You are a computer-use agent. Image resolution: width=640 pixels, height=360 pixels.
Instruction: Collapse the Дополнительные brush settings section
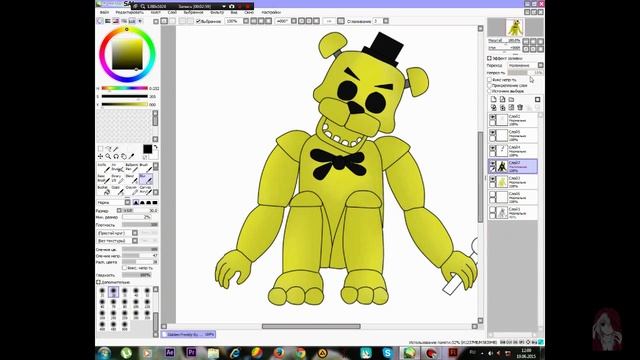(98, 282)
